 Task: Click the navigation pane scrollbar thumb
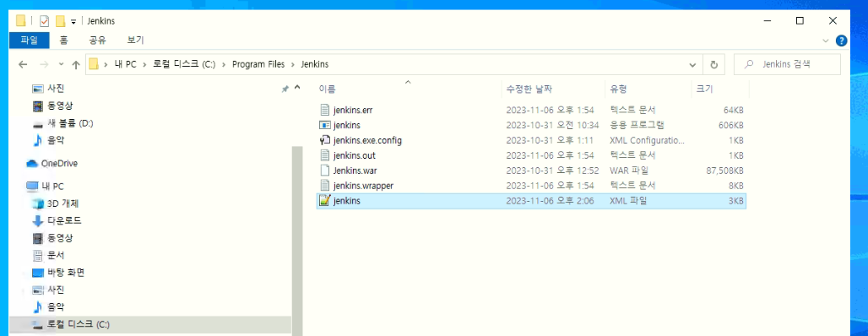tap(297, 241)
